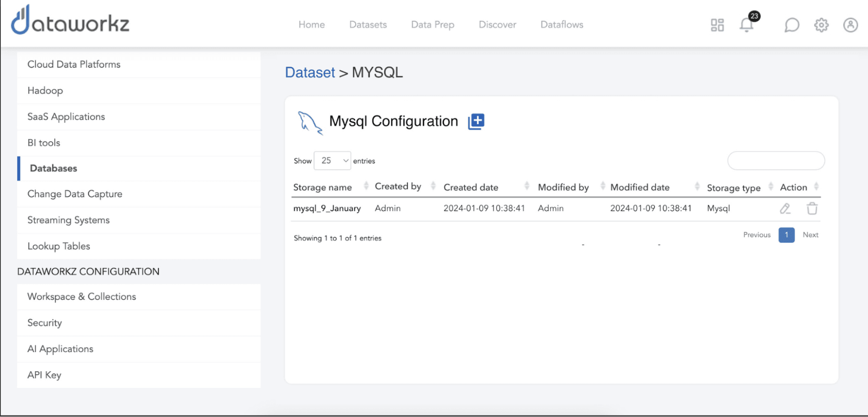
Task: Sort table by Storage name column
Action: click(x=323, y=187)
